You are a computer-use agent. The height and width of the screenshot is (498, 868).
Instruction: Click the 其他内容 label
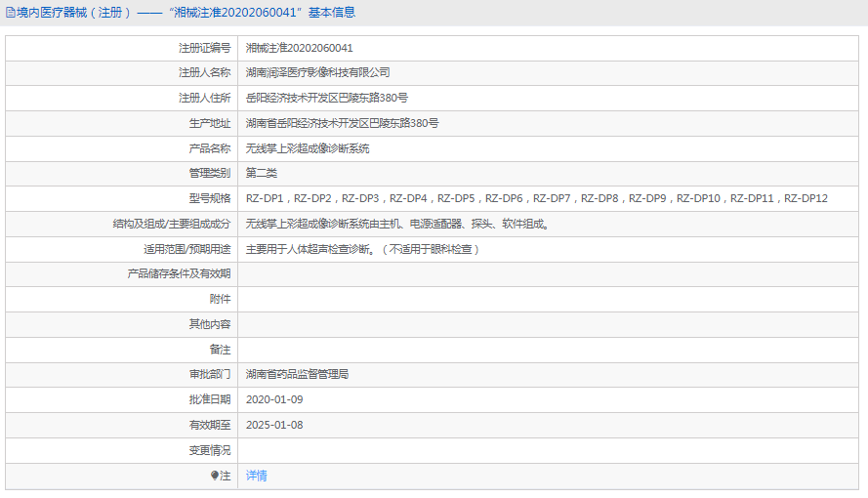209,324
